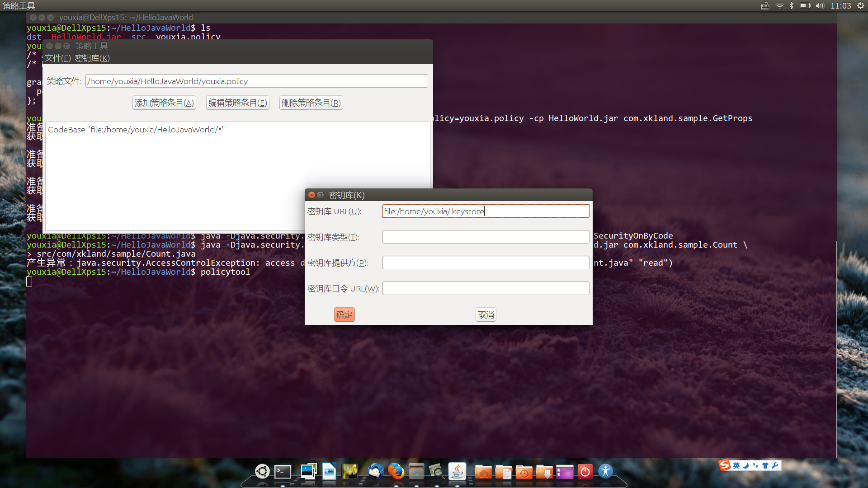The image size is (868, 488).
Task: Click the 编辑策略条目 toolbar button
Action: pos(237,103)
